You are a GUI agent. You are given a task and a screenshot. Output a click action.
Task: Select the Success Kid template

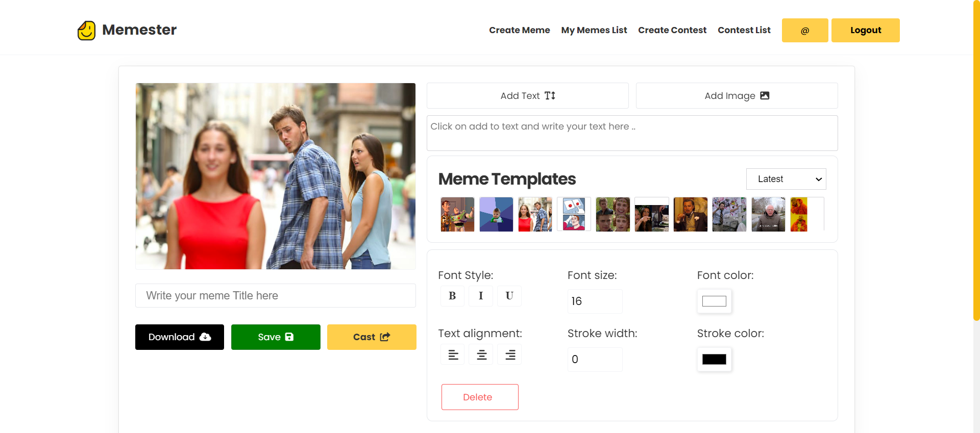pyautogui.click(x=496, y=214)
